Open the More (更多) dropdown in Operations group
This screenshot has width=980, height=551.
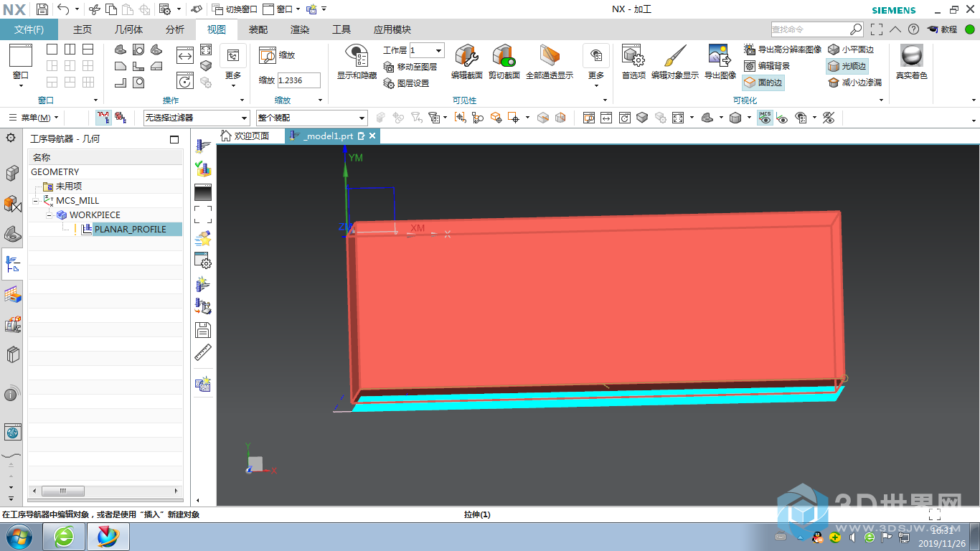(x=233, y=66)
